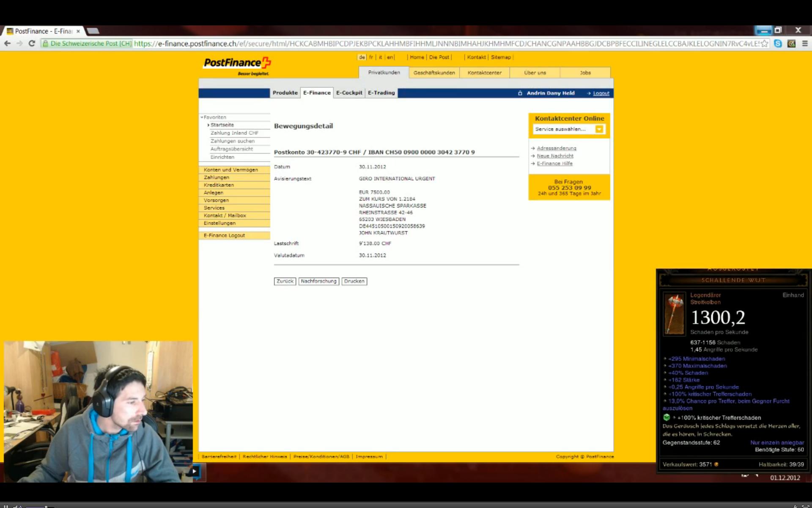Click the address bar URL
812x508 pixels.
point(446,43)
